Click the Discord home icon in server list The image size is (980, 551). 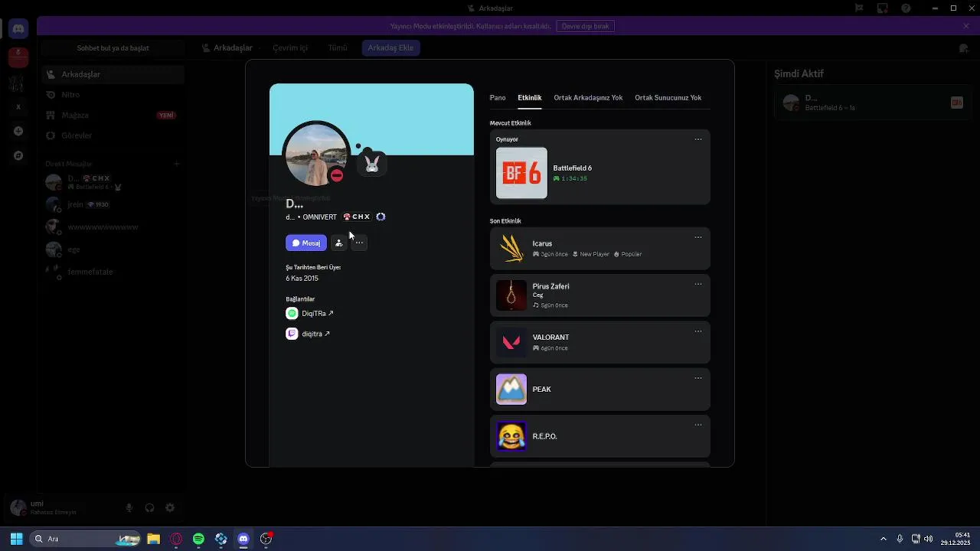click(x=18, y=29)
